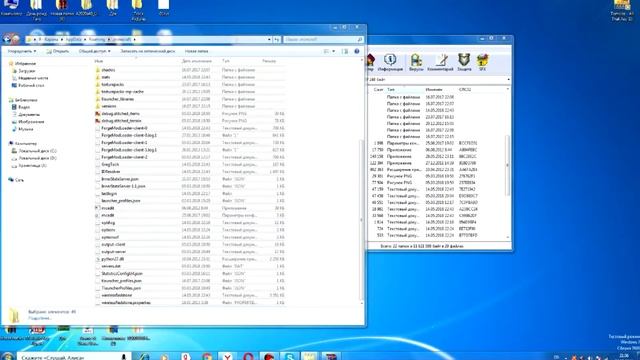
Task: Click the Защита shield icon in WinRAR
Action: coord(464,62)
